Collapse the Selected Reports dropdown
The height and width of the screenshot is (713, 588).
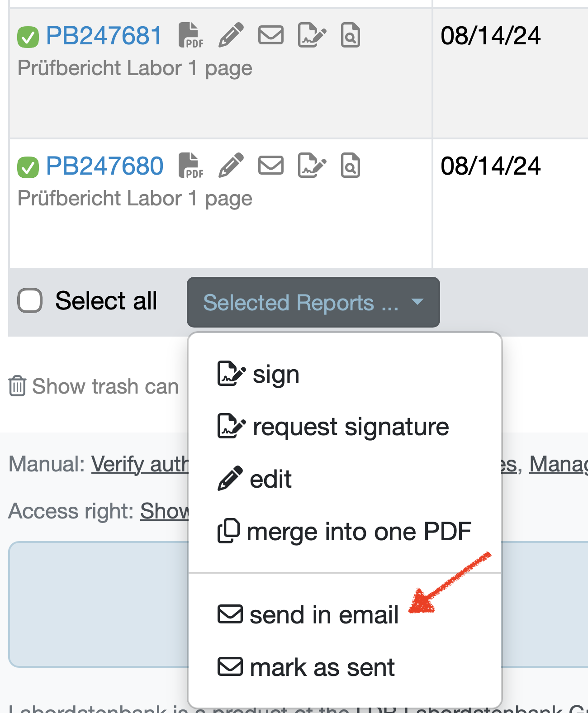point(313,302)
